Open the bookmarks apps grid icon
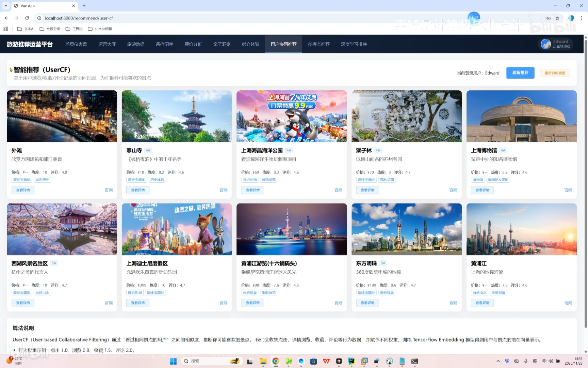This screenshot has width=588, height=368. [5, 29]
